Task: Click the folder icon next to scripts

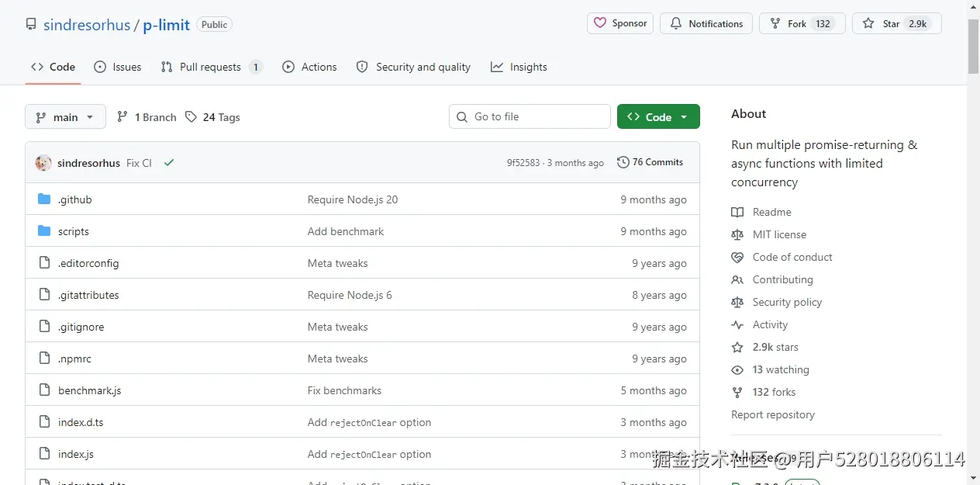Action: point(44,231)
